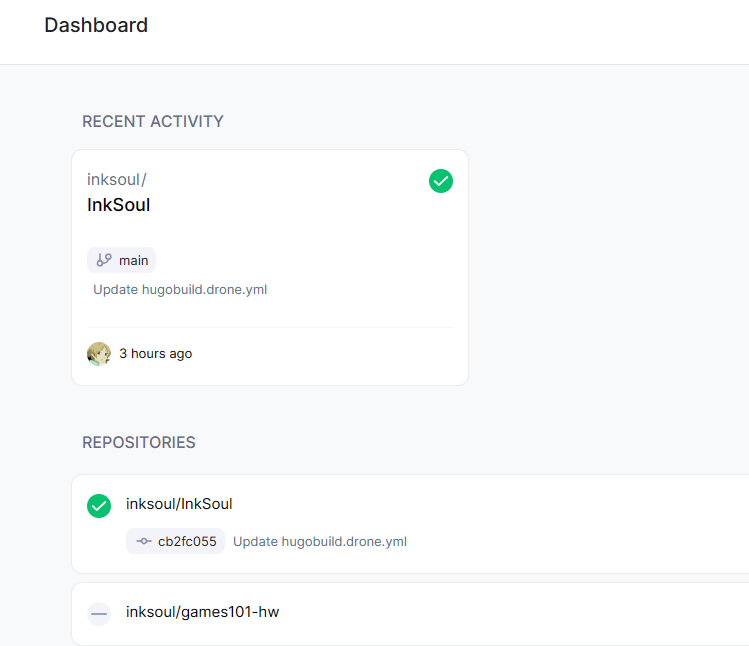
Task: Click the green success check in the Recent Activity card
Action: click(441, 181)
